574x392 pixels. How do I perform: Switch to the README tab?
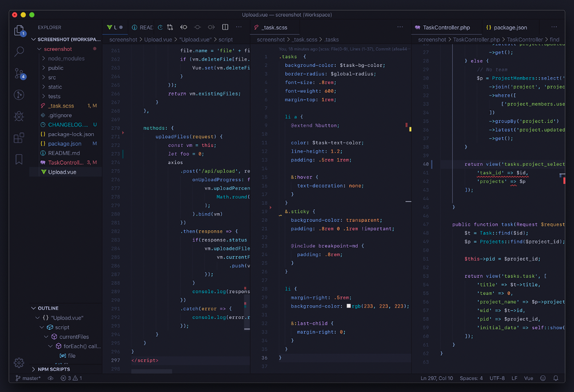[x=142, y=27]
